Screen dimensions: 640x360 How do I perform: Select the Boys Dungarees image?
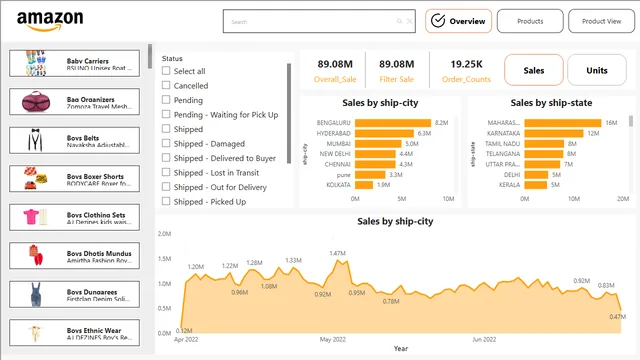click(36, 294)
